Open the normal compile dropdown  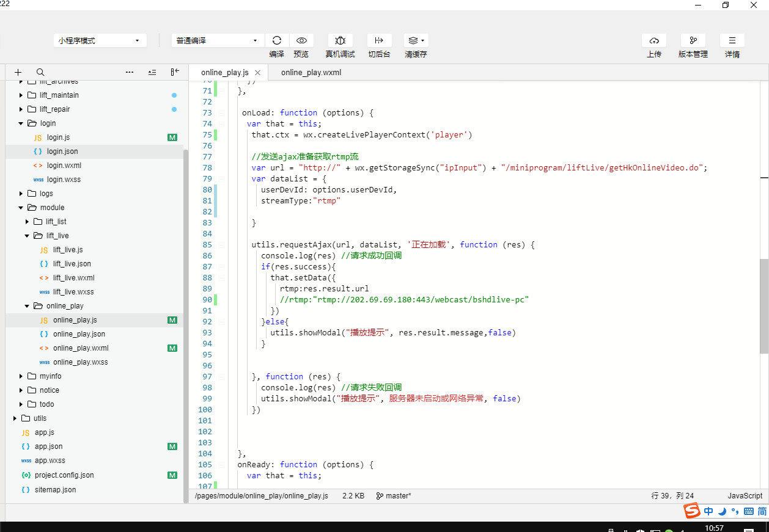218,41
